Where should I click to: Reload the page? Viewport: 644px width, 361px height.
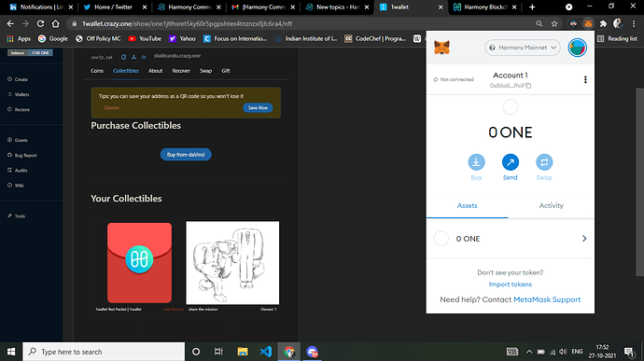(x=40, y=24)
